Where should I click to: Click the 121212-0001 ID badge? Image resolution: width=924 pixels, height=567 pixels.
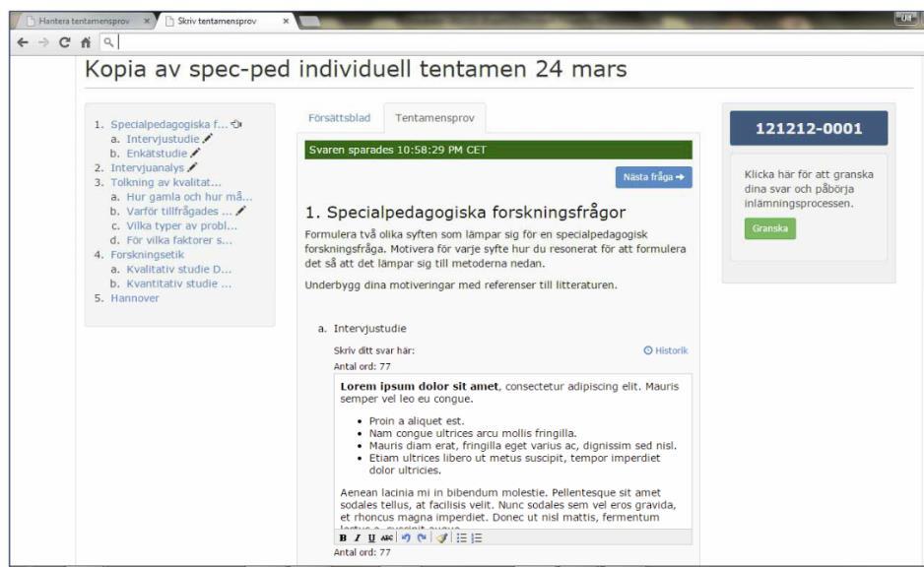[809, 128]
